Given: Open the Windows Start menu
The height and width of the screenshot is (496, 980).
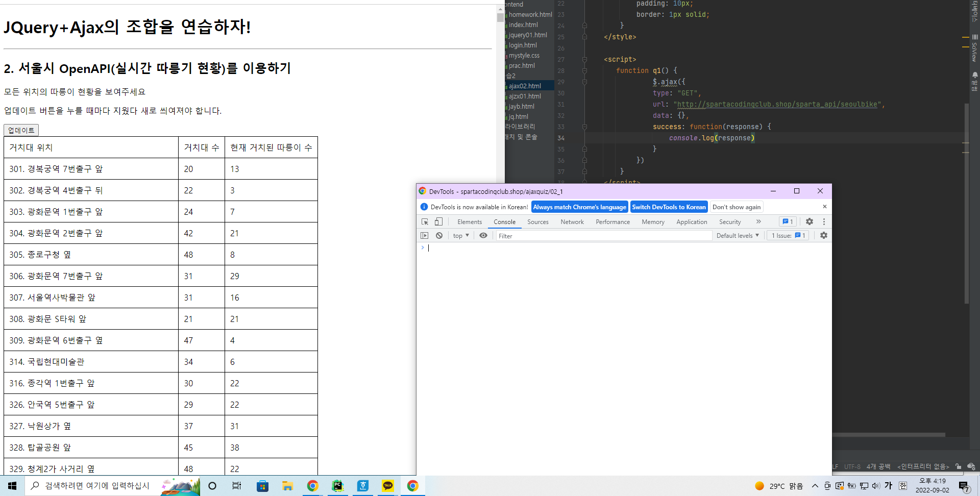Looking at the screenshot, I should coord(12,486).
